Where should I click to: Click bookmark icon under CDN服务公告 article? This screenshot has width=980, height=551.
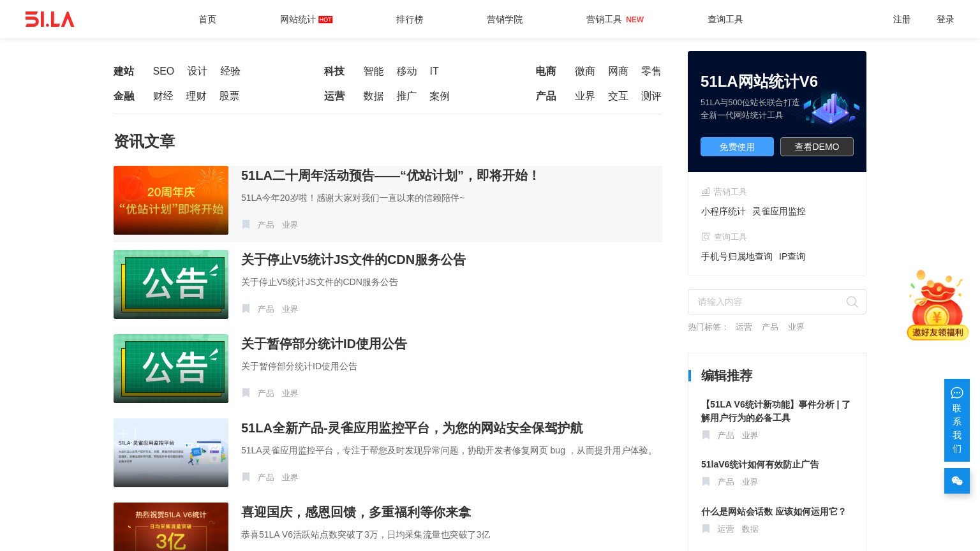[246, 309]
